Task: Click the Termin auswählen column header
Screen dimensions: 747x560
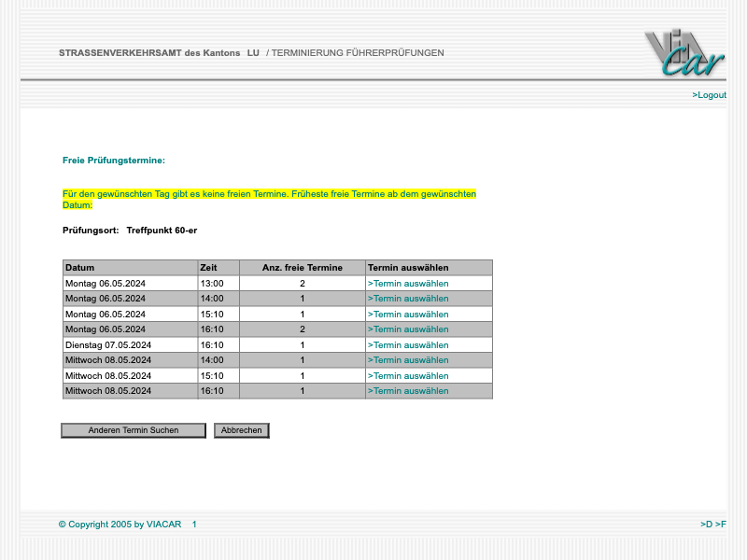Action: (x=408, y=268)
